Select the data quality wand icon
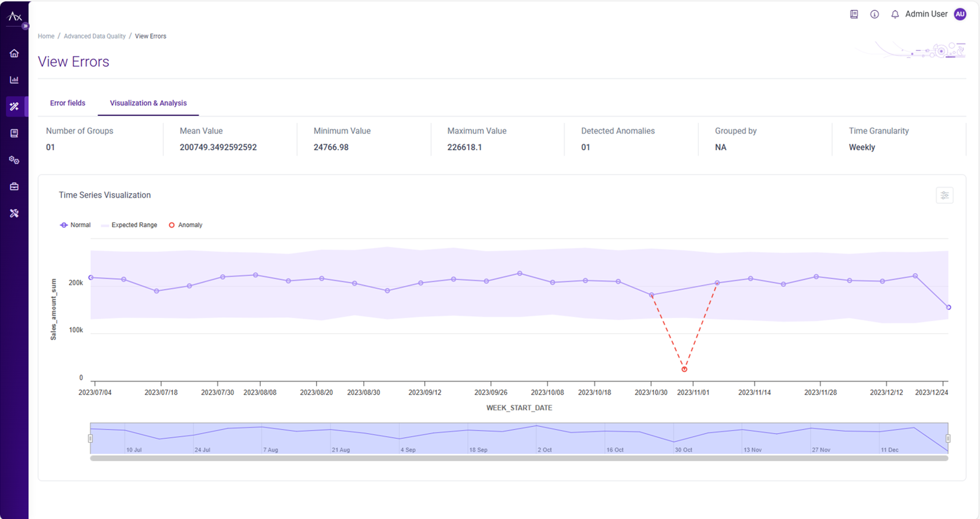Viewport: 980px width, 519px height. point(14,106)
